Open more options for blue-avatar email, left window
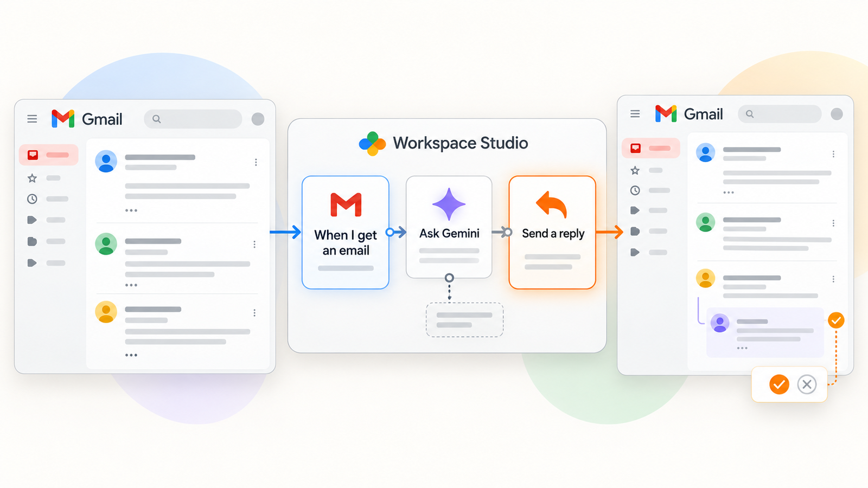Viewport: 868px width, 488px height. click(256, 162)
